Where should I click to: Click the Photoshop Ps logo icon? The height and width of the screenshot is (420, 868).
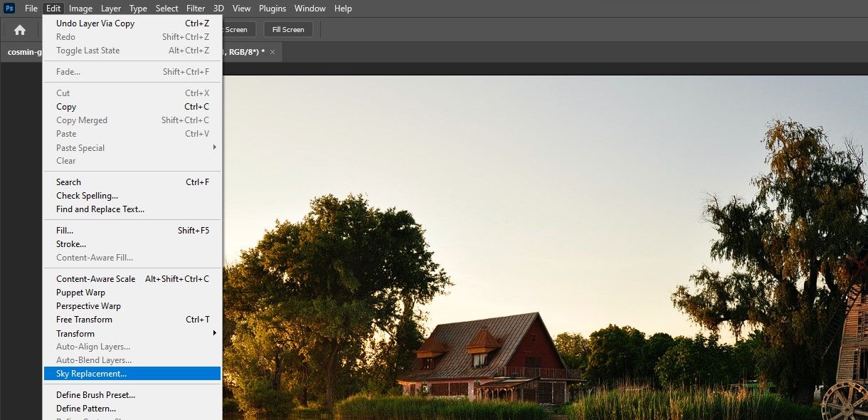coord(10,9)
